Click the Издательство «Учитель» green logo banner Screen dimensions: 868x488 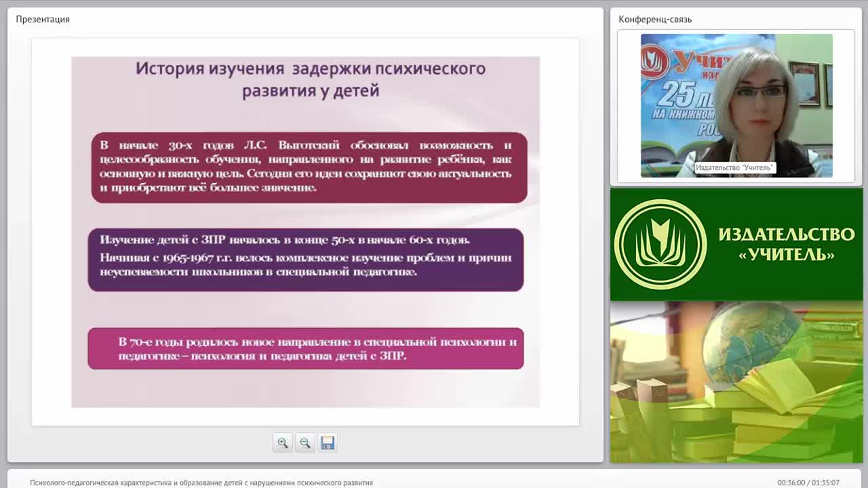[x=736, y=245]
